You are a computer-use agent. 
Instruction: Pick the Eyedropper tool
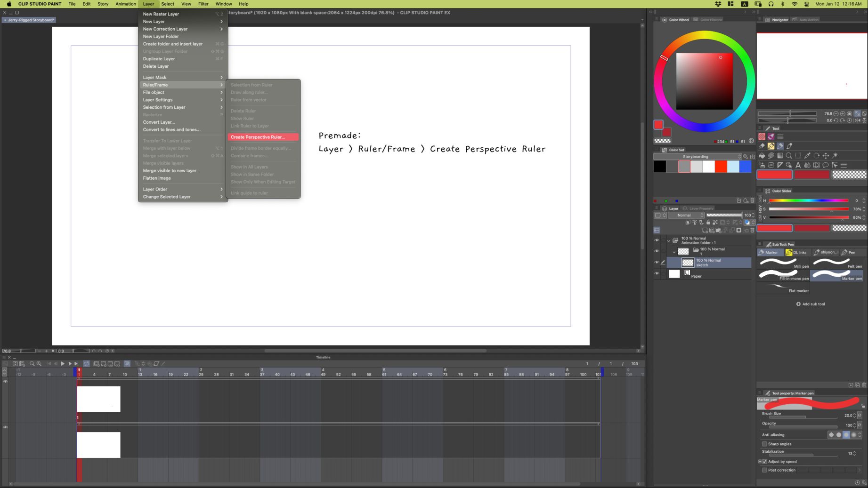(x=807, y=156)
